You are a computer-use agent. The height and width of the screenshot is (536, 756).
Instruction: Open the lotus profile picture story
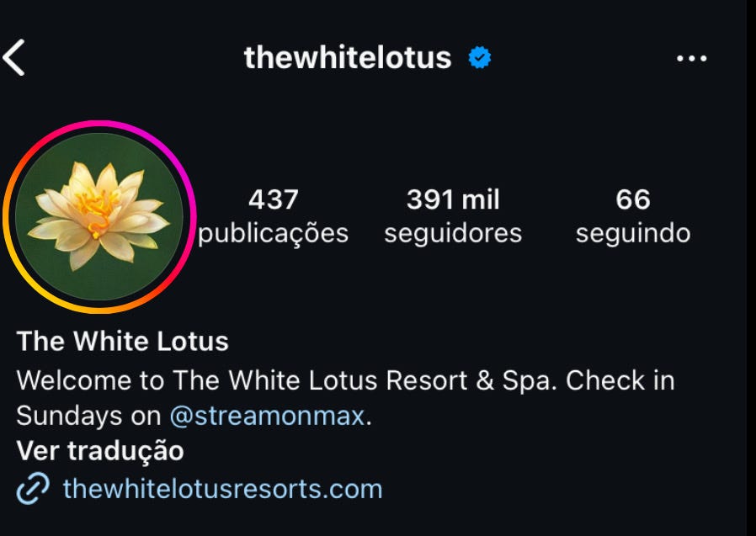[x=99, y=217]
